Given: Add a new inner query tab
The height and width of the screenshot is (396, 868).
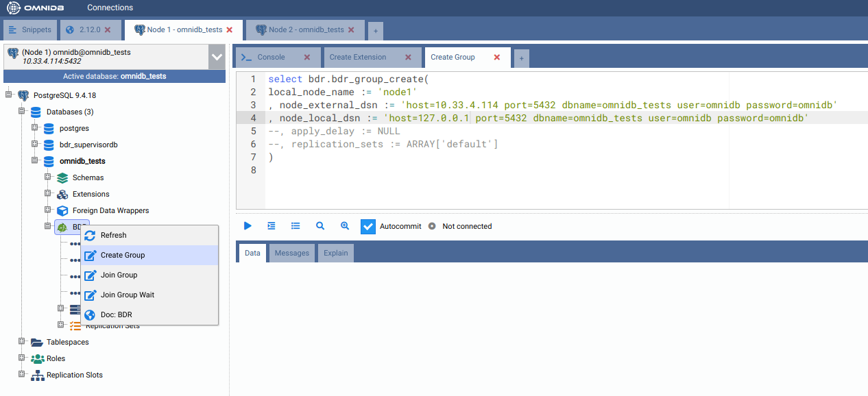Looking at the screenshot, I should 521,58.
